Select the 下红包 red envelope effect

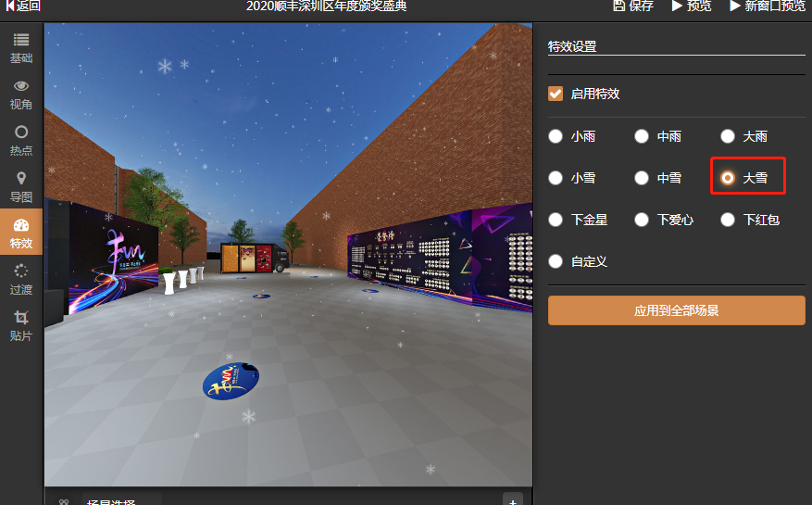click(728, 220)
